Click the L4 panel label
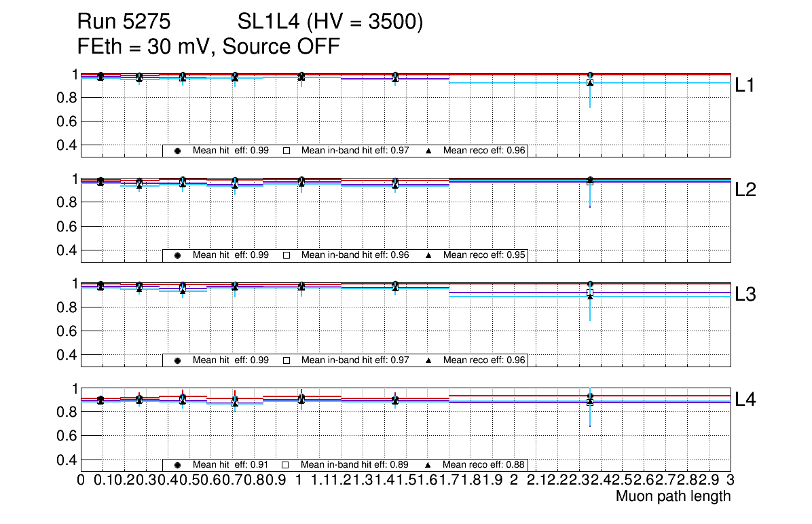The image size is (812, 524). pyautogui.click(x=745, y=400)
